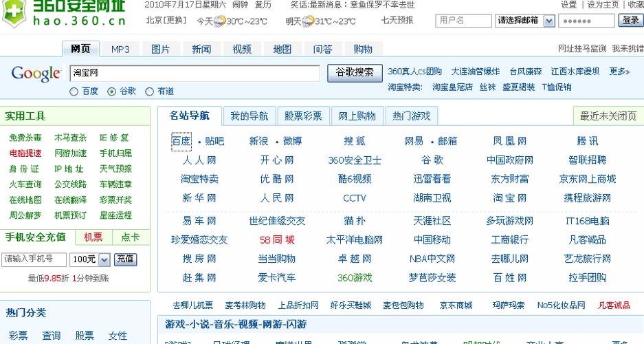Viewport: 644px width, 344px height.
Task: Click the 黄历 almanac link
Action: 263,5
